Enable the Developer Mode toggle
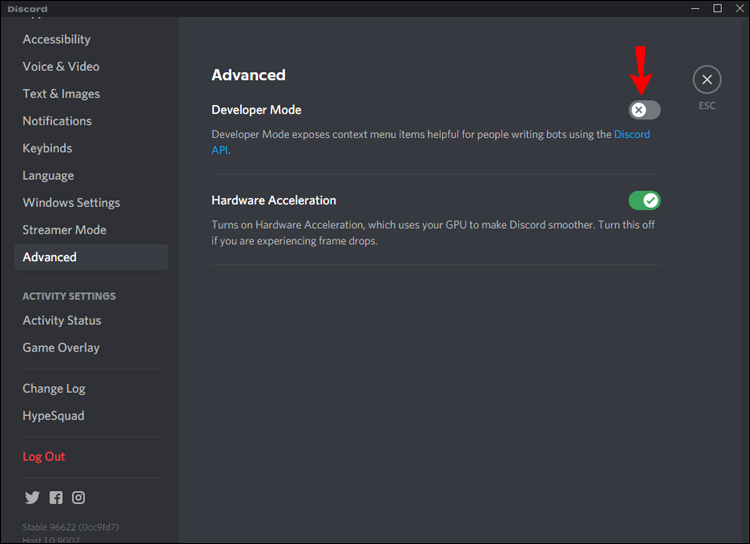The image size is (750, 544). coord(644,110)
